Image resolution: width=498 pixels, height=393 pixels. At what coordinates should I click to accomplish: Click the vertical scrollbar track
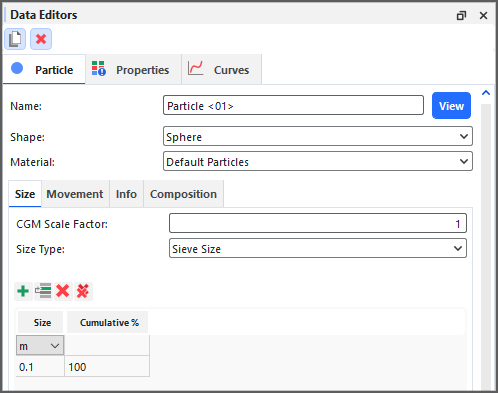(x=486, y=247)
